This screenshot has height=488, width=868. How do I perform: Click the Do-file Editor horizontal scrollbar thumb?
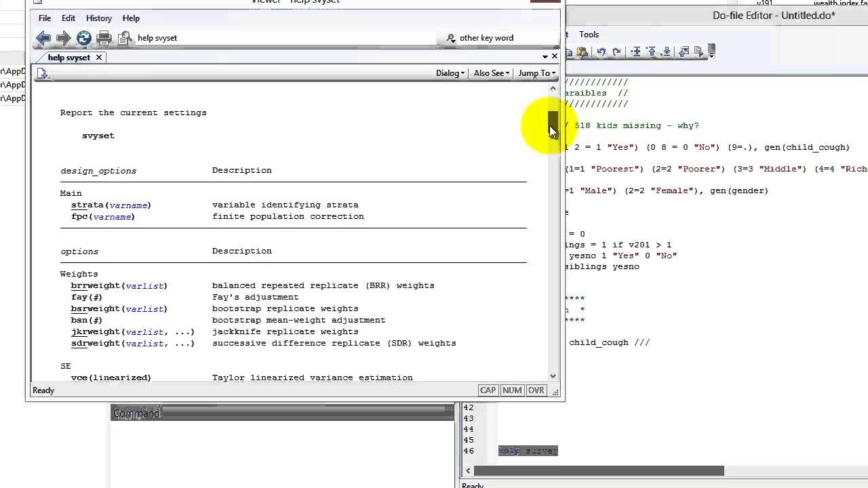pos(599,470)
